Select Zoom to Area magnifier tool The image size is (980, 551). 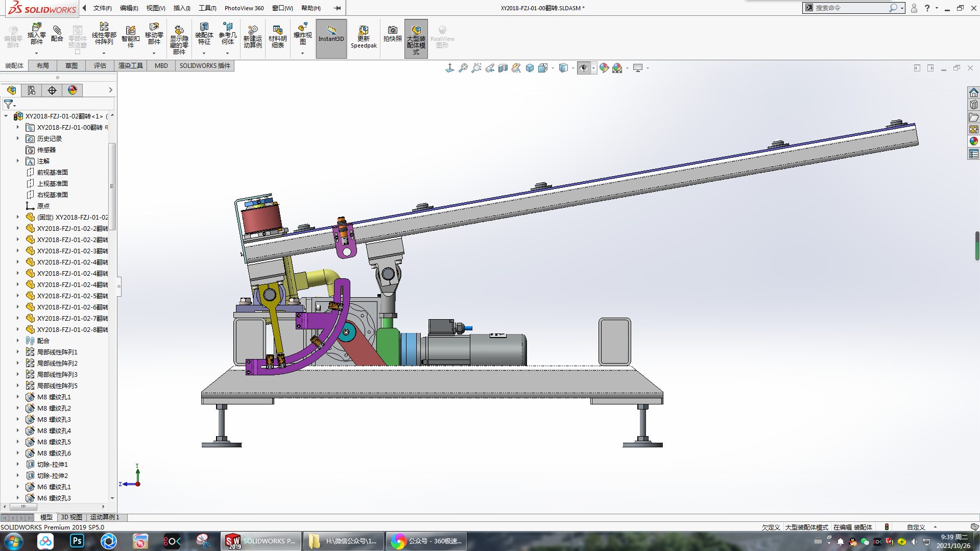point(476,68)
